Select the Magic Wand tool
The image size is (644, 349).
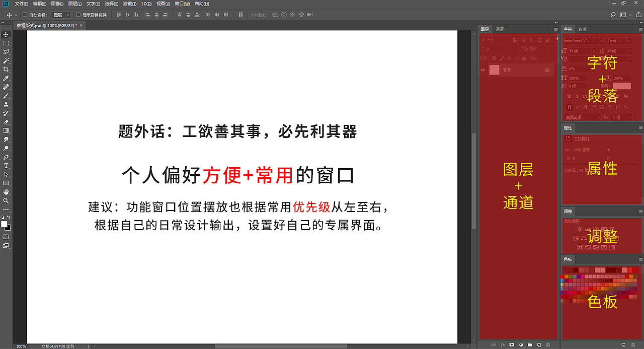point(6,60)
